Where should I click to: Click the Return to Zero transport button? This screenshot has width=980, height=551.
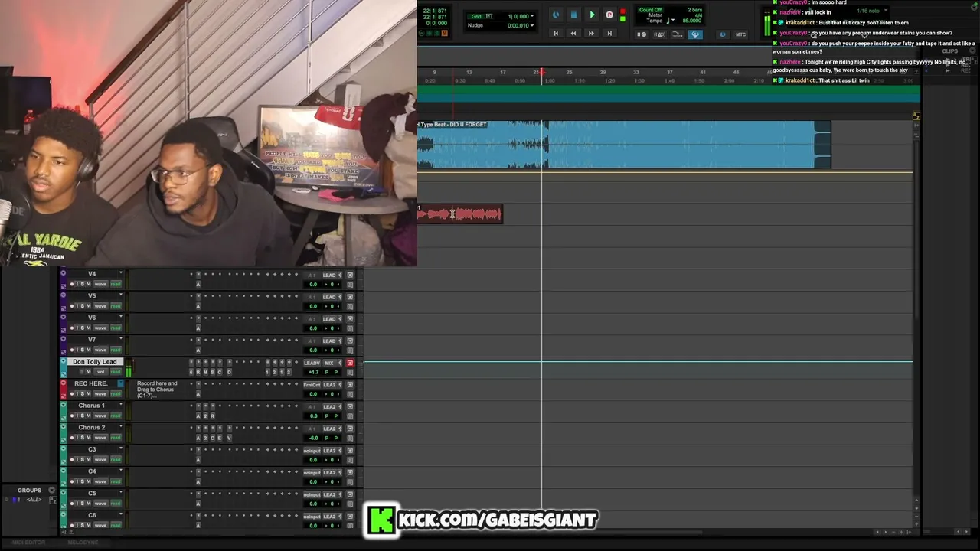point(556,34)
